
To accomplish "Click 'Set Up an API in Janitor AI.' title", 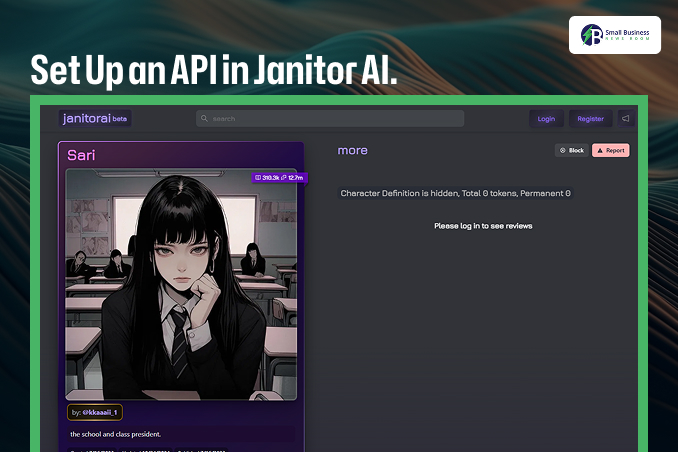I will click(x=214, y=70).
